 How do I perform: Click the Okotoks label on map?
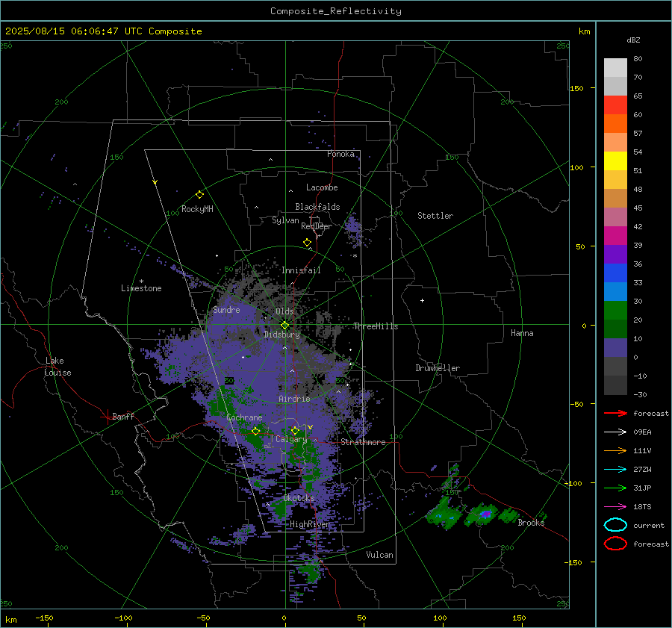(299, 498)
